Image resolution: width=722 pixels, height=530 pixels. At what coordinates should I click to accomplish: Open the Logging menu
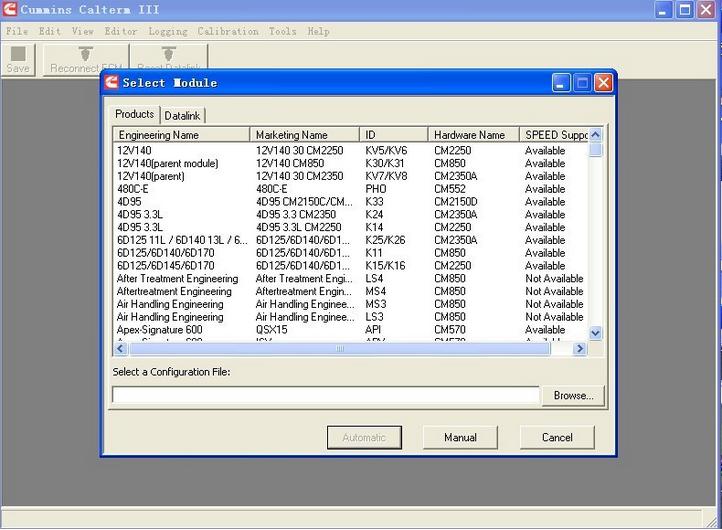tap(168, 31)
